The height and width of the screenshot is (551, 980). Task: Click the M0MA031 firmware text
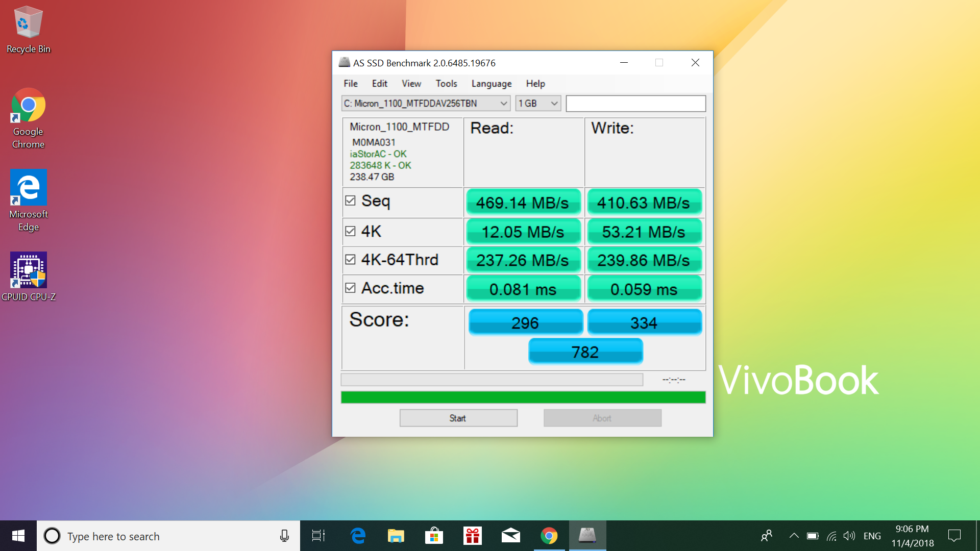374,142
